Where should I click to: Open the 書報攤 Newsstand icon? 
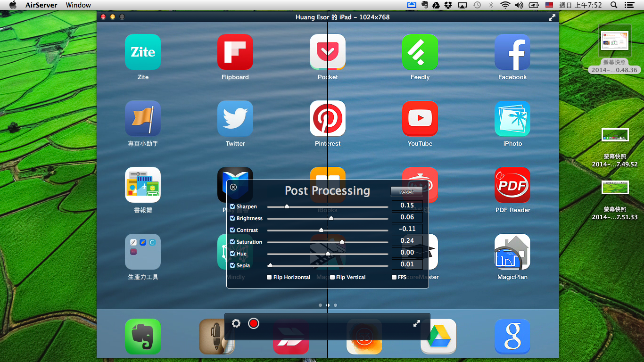tap(143, 185)
